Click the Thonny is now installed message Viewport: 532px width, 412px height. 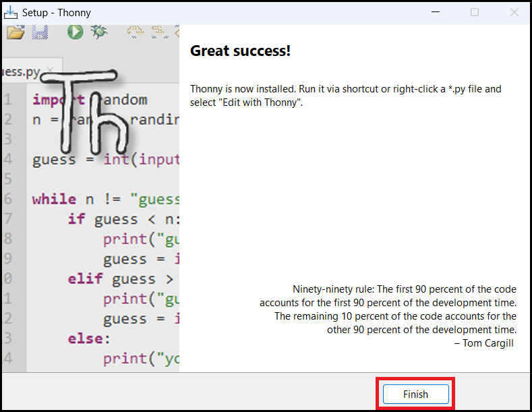pyautogui.click(x=345, y=95)
